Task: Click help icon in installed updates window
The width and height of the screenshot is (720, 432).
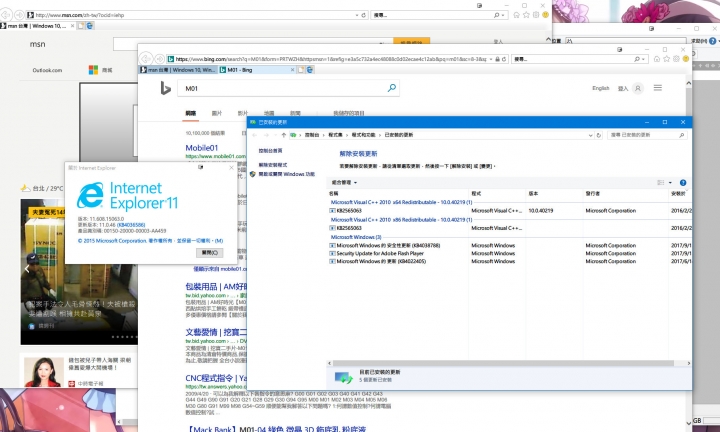Action: pyautogui.click(x=683, y=183)
